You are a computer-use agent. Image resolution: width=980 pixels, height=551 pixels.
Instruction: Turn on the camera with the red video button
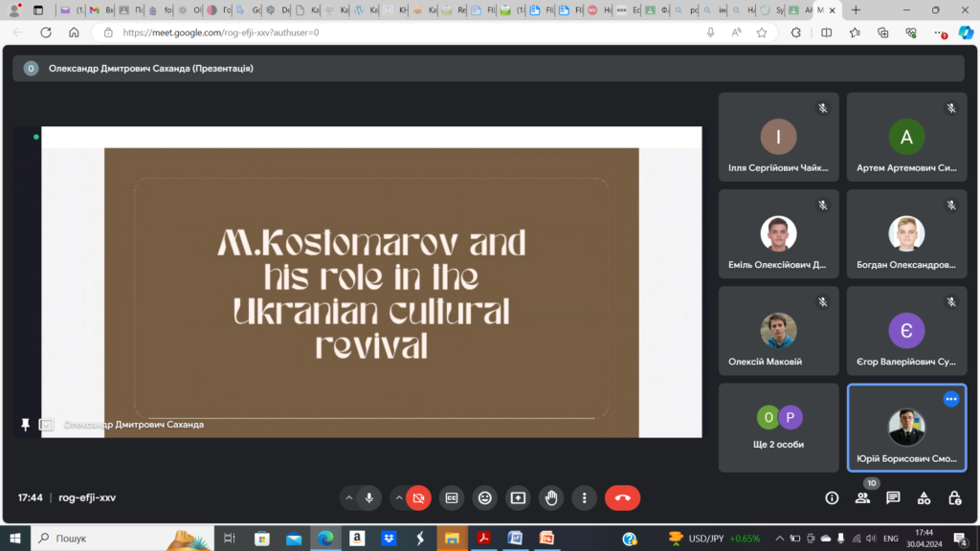(x=418, y=497)
